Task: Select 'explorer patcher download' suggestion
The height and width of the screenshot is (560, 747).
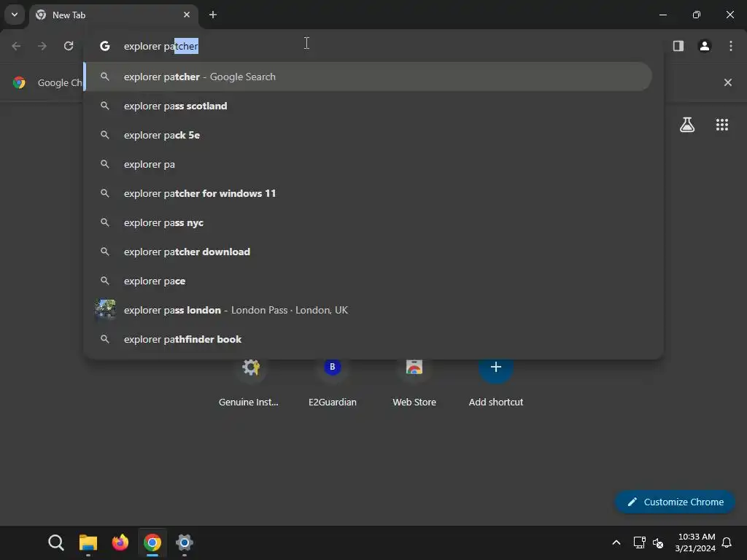Action: point(368,252)
